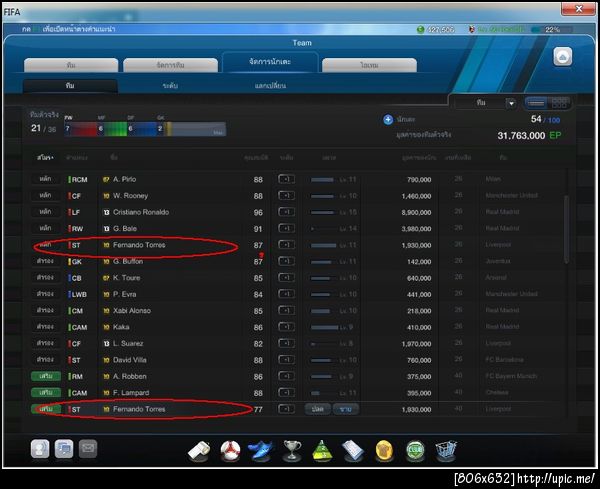Viewport: 600px width, 489px height.
Task: Select the จัดการนักเตะ main tab
Action: coord(270,62)
